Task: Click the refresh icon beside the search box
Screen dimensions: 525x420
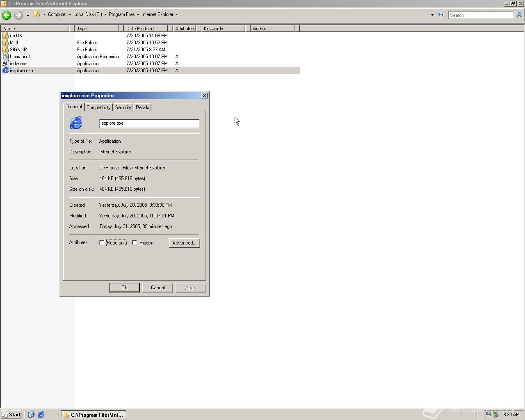Action: click(x=441, y=15)
